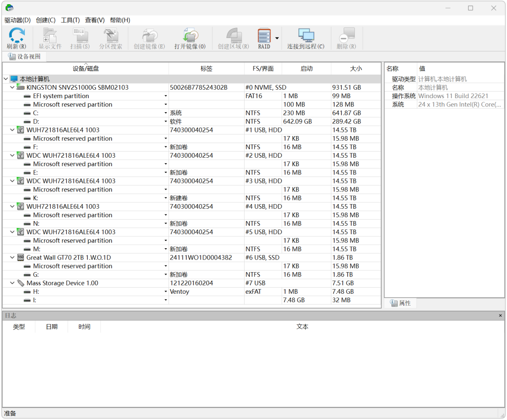Click the 创建镜像(E) create image icon
Viewport: 507px width, 420px height.
pyautogui.click(x=149, y=38)
